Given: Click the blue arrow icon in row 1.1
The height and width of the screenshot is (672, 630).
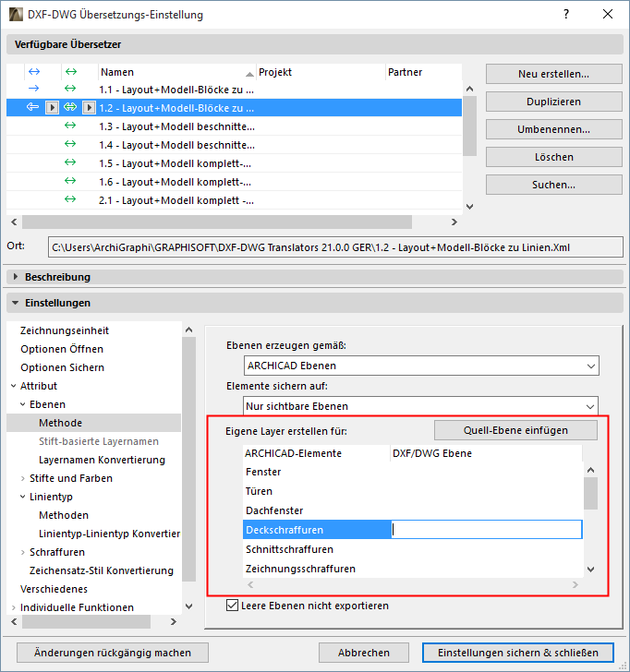Looking at the screenshot, I should click(34, 89).
